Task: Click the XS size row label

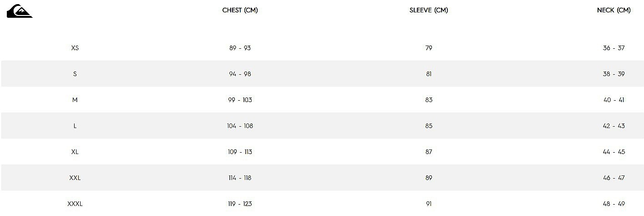Action: pyautogui.click(x=75, y=48)
